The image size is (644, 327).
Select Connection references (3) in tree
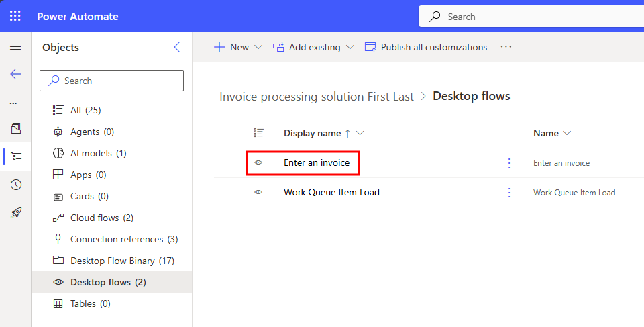(x=112, y=239)
